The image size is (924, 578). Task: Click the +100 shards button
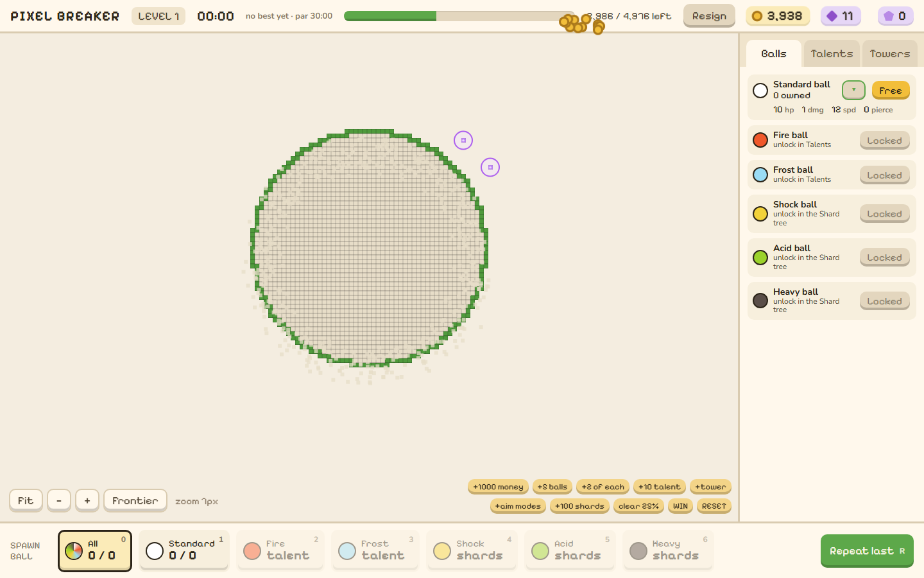coord(579,506)
